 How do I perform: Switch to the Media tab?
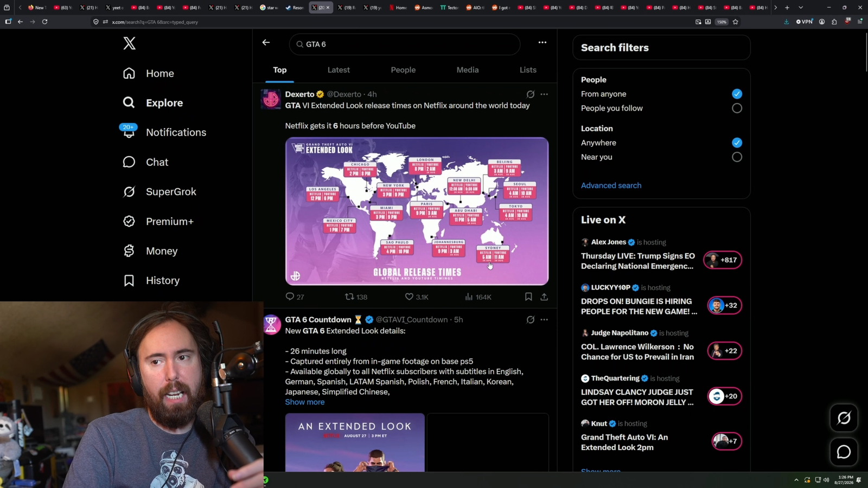(x=468, y=70)
